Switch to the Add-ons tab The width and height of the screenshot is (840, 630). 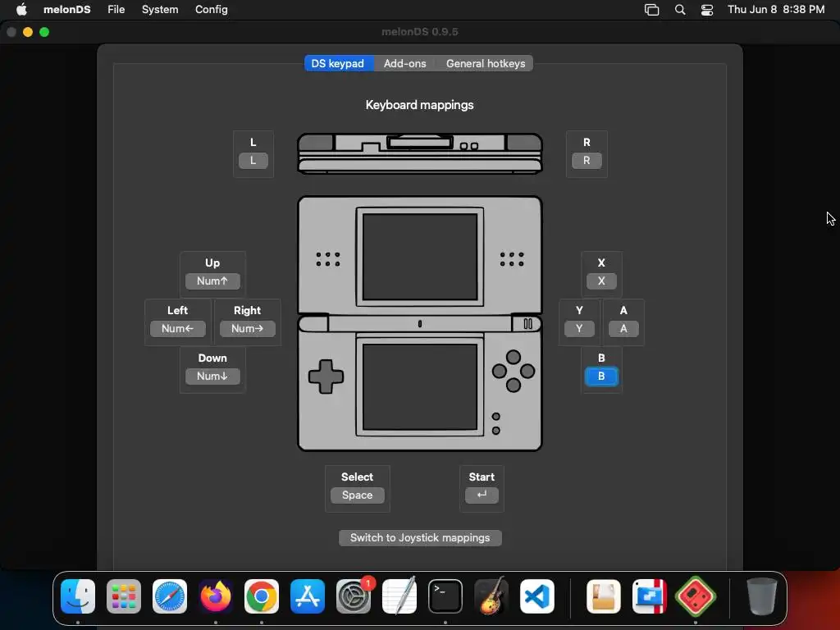click(x=405, y=63)
